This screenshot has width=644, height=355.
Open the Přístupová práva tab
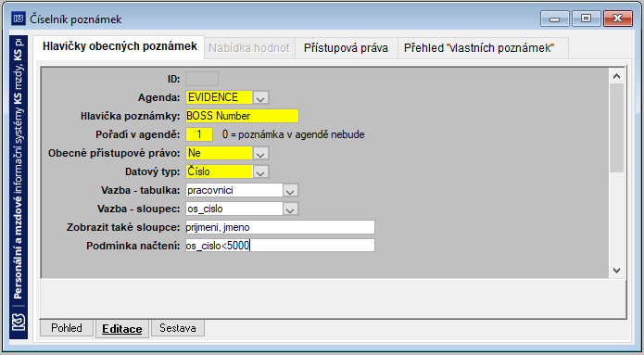[346, 48]
